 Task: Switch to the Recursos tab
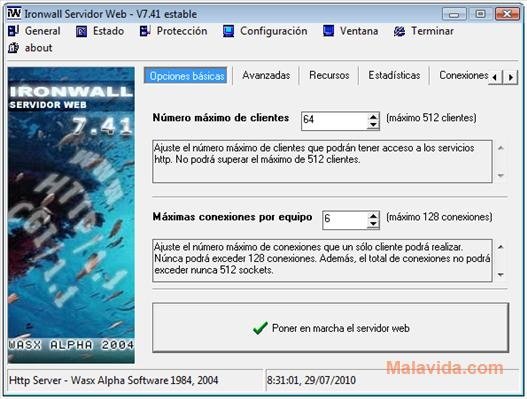[329, 75]
